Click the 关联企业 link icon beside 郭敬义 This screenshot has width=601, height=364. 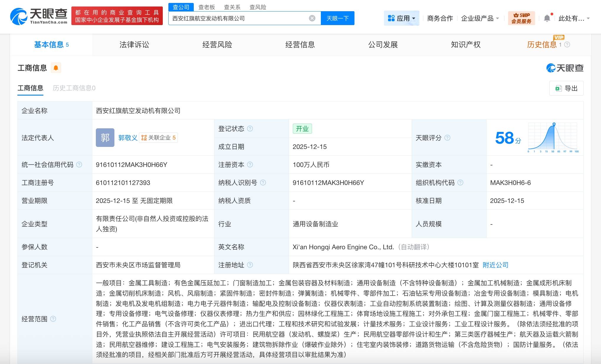pyautogui.click(x=144, y=137)
